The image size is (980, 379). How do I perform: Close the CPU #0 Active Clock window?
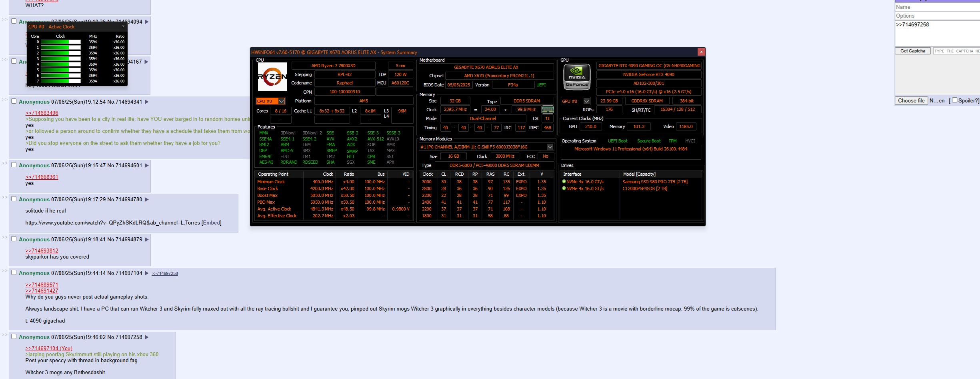(x=123, y=26)
